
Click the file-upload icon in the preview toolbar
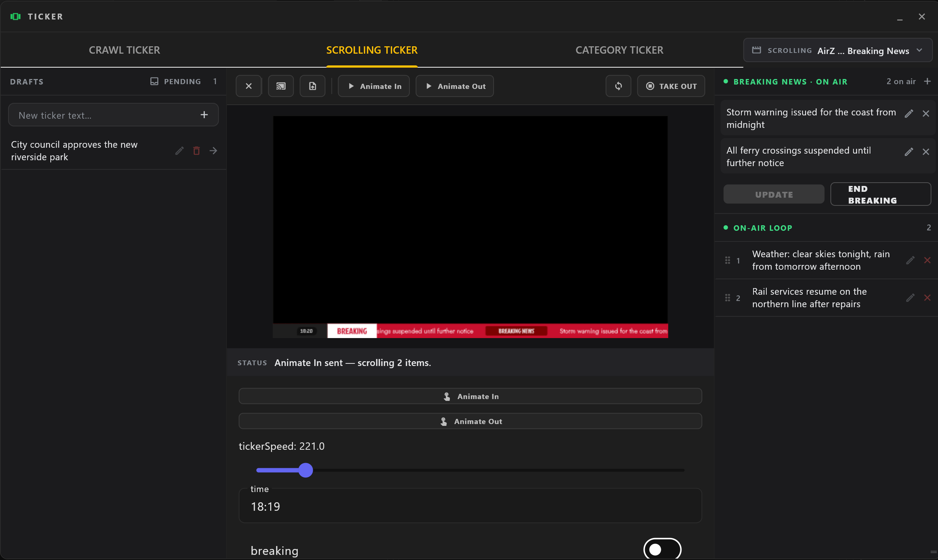(x=312, y=86)
